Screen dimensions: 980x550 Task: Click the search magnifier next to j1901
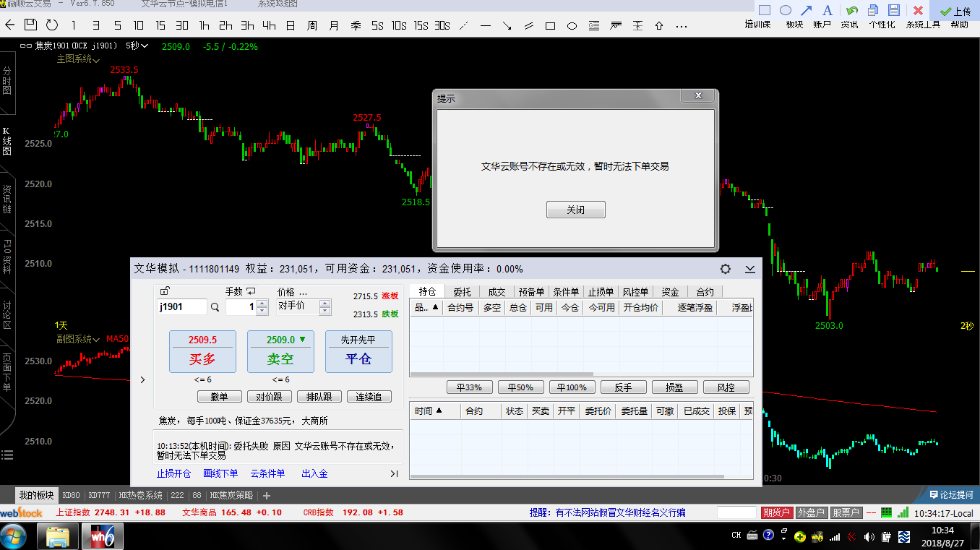tap(215, 307)
